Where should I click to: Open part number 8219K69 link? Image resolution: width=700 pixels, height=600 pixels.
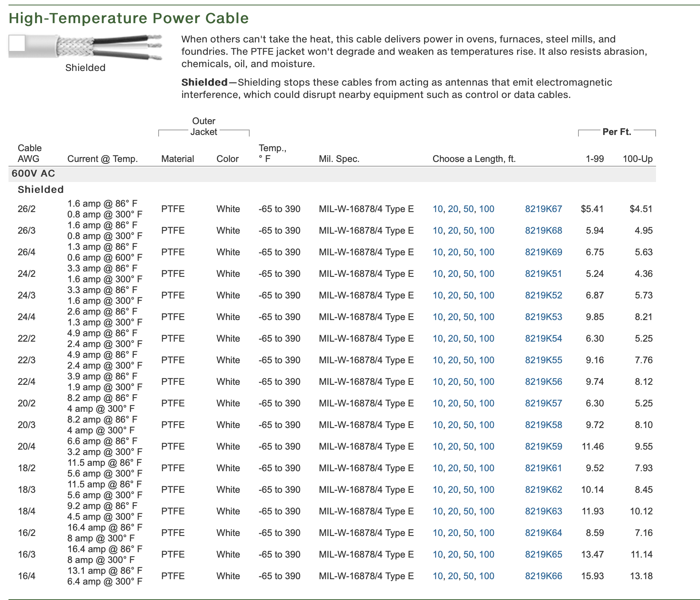pyautogui.click(x=543, y=252)
